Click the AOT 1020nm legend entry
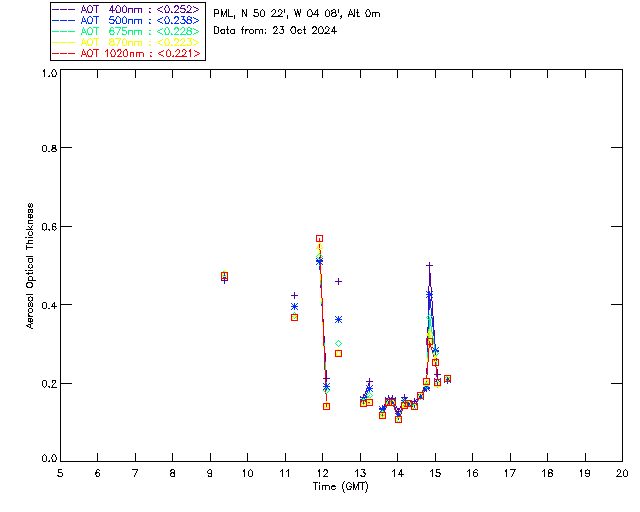Image resolution: width=640 pixels, height=512 pixels. (127, 53)
